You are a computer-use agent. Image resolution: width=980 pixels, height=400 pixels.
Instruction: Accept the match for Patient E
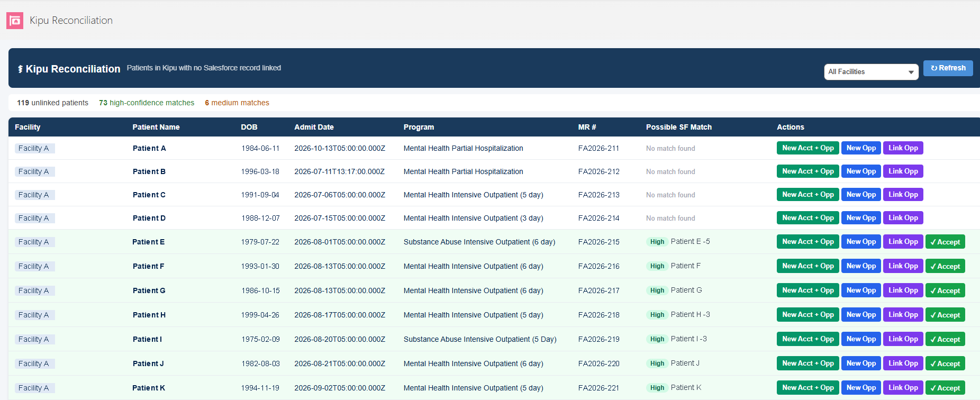[945, 242]
